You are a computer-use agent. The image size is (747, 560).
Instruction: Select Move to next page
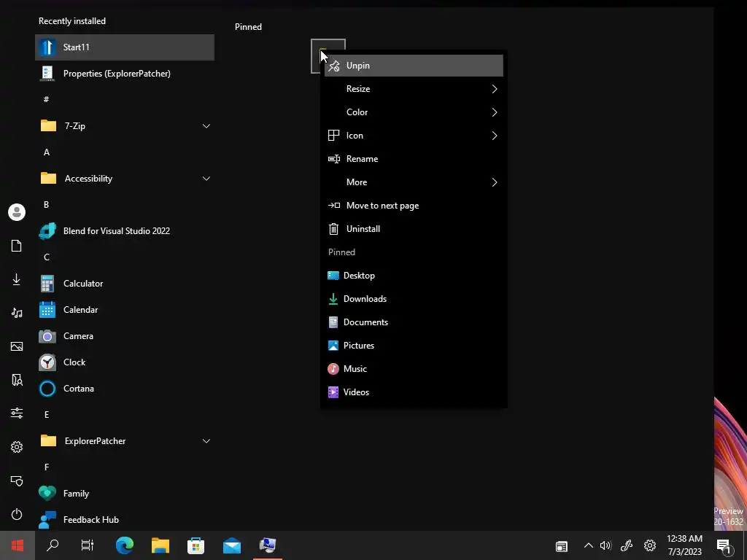[414, 206]
